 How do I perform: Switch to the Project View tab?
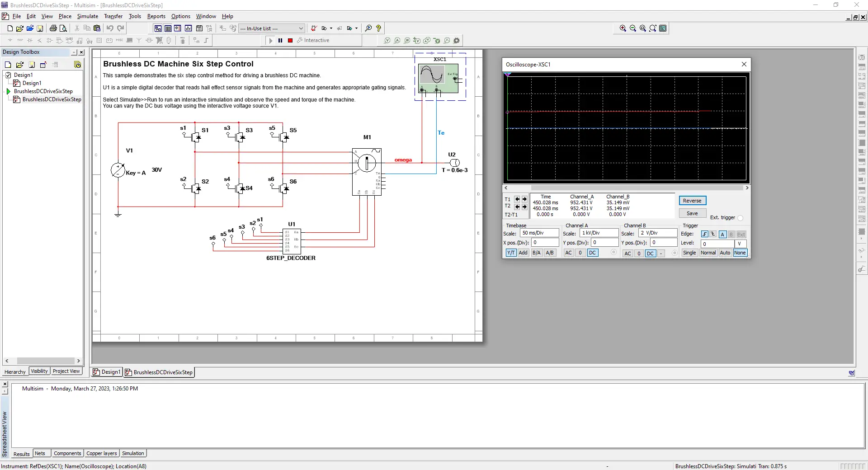pyautogui.click(x=66, y=371)
